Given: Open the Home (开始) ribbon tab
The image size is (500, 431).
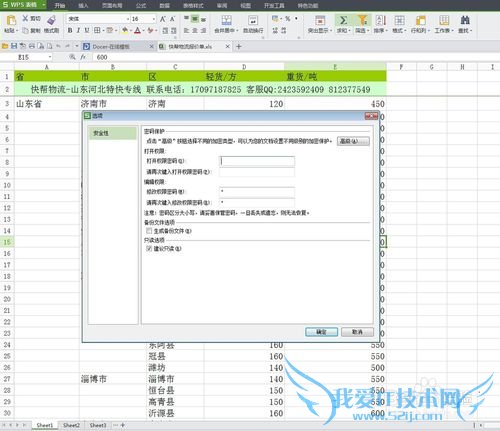Looking at the screenshot, I should point(60,5).
